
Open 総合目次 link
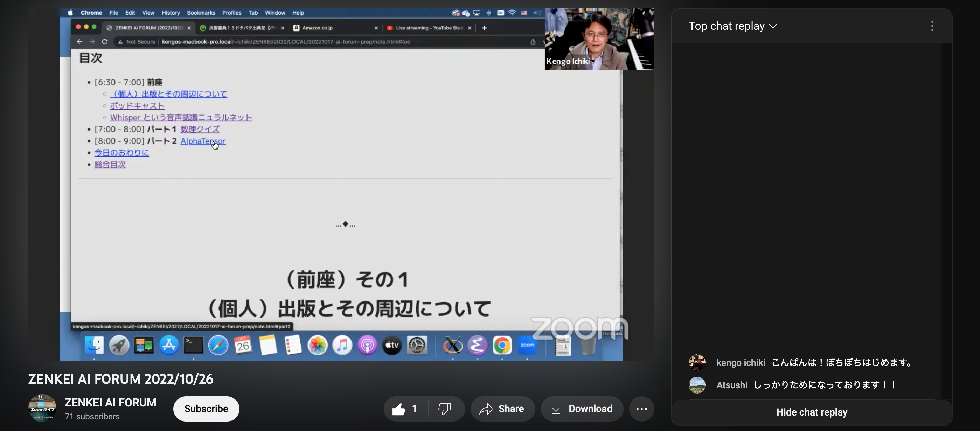coord(110,164)
